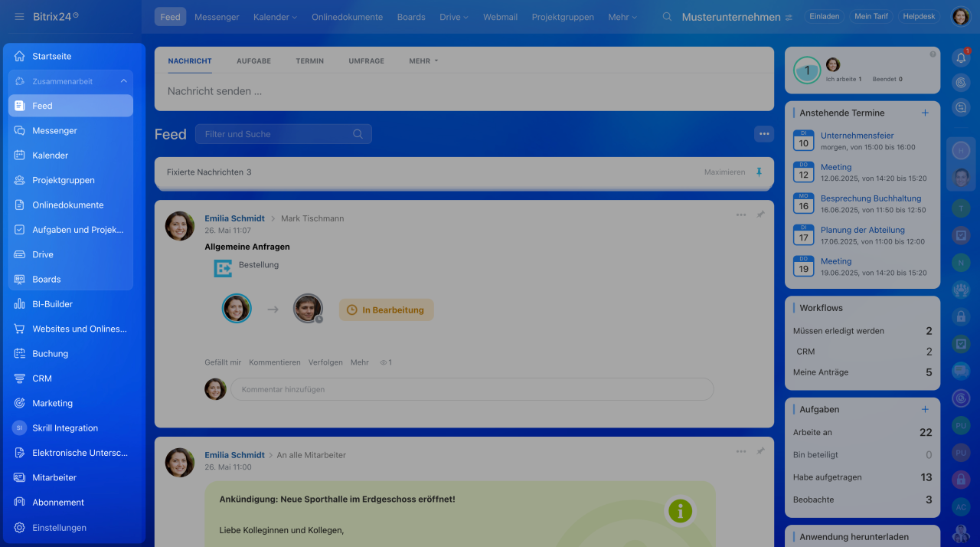Viewport: 980px width, 547px height.
Task: Open the three-dot menu next to Feed search
Action: (763, 134)
